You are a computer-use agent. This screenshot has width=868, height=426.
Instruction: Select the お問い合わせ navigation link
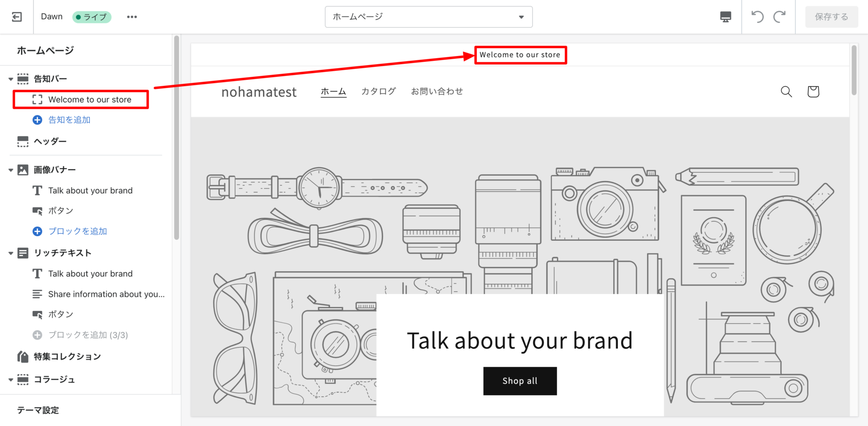(x=437, y=91)
